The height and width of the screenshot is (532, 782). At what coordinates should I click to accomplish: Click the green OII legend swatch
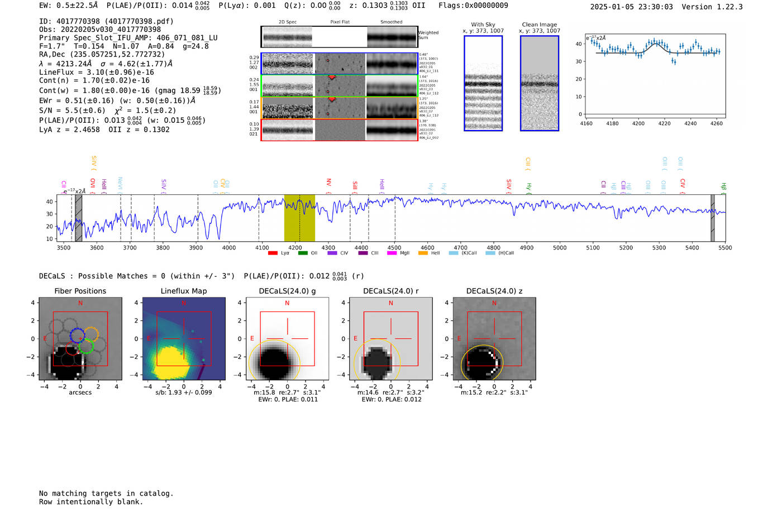(303, 253)
